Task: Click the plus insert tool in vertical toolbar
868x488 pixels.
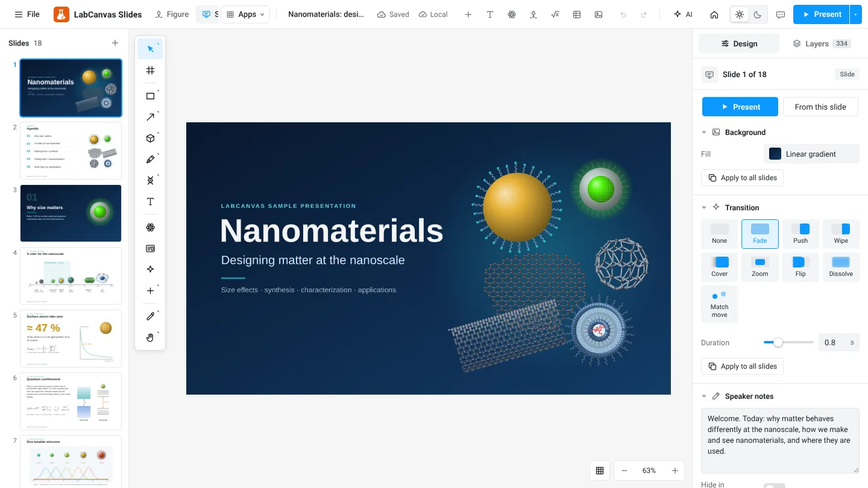Action: point(150,291)
